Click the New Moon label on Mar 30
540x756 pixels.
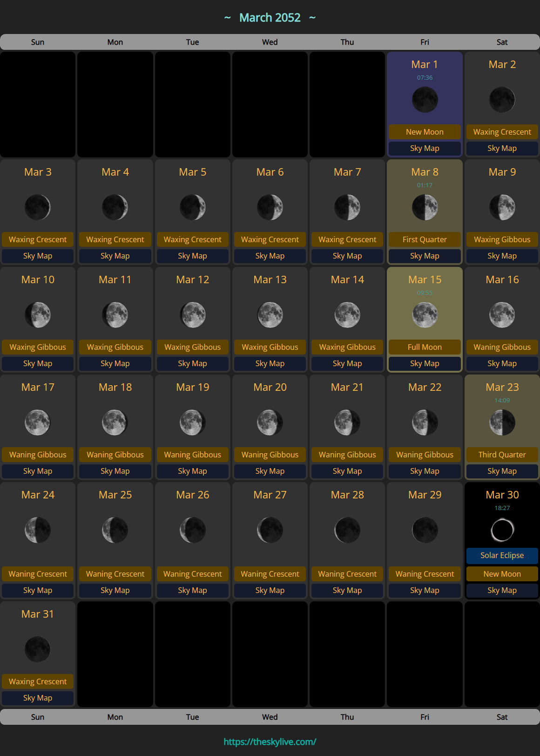[502, 574]
